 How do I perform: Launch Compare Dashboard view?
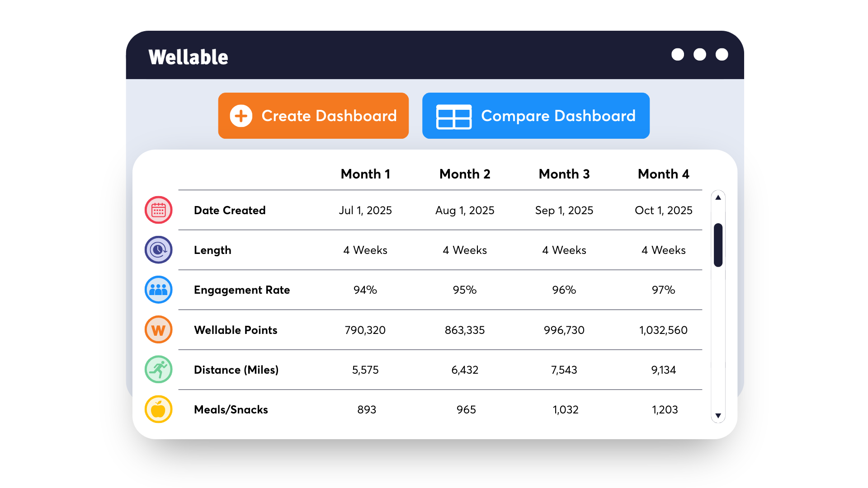click(x=536, y=116)
